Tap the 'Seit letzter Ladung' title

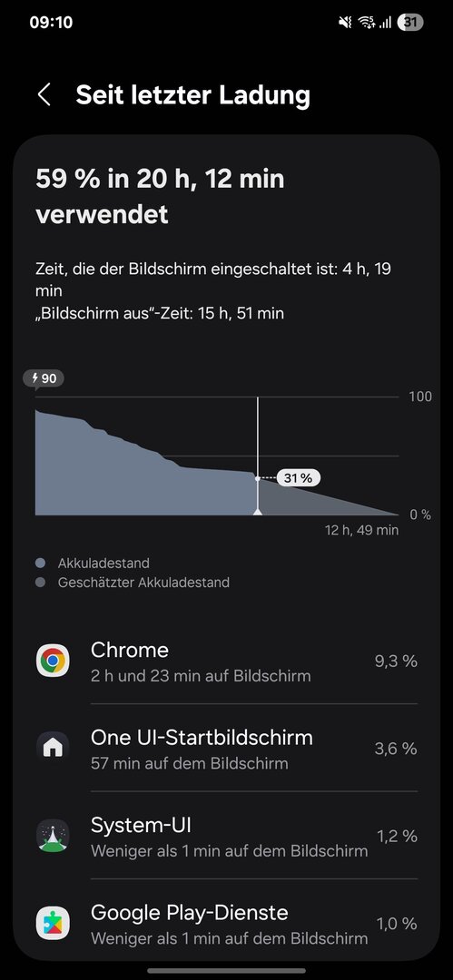point(192,95)
